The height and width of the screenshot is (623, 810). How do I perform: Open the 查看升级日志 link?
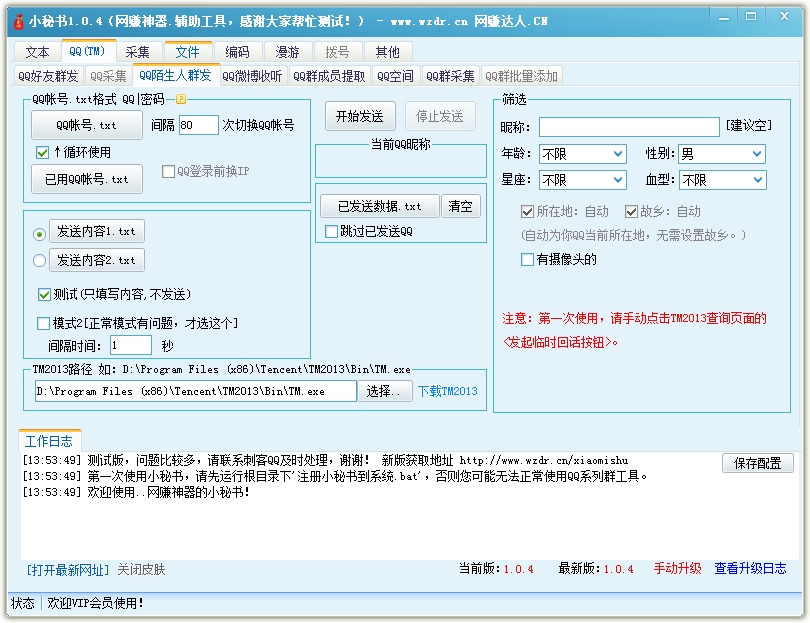pyautogui.click(x=750, y=569)
